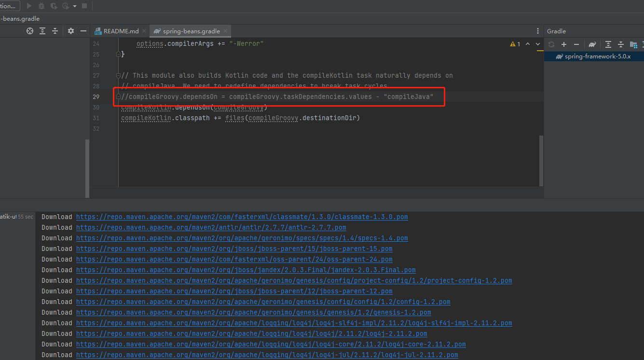Click line number 31 in gutter
The width and height of the screenshot is (644, 360).
pos(96,118)
